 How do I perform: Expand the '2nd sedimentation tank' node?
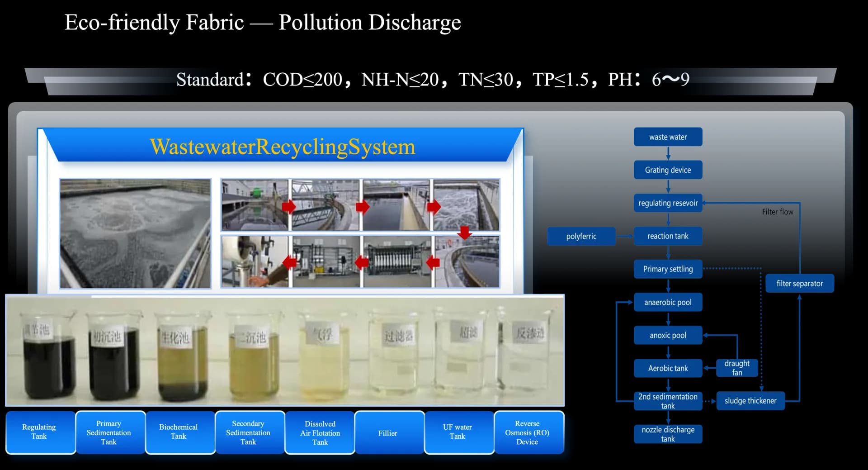click(x=668, y=401)
